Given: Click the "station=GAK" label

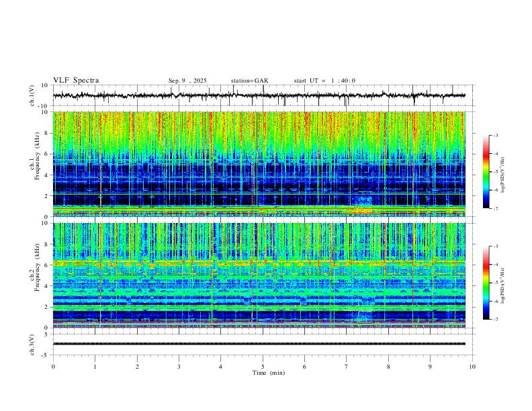Looking at the screenshot, I should pos(249,81).
